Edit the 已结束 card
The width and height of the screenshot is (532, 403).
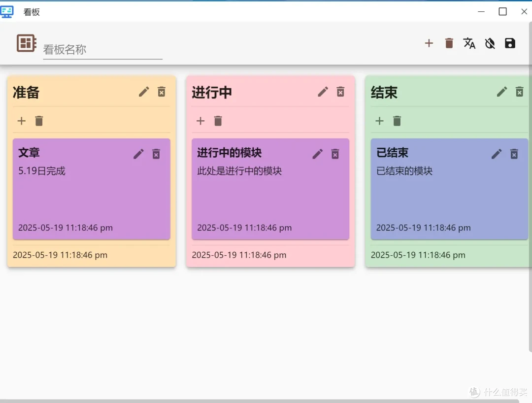point(497,154)
